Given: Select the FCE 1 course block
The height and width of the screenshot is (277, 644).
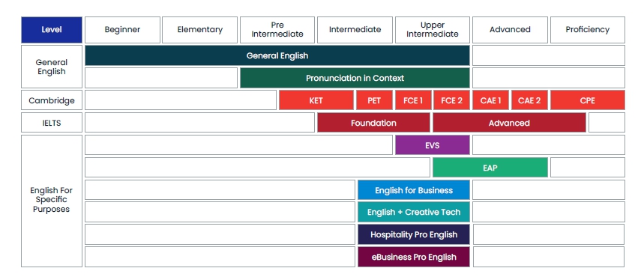Looking at the screenshot, I should [x=413, y=100].
